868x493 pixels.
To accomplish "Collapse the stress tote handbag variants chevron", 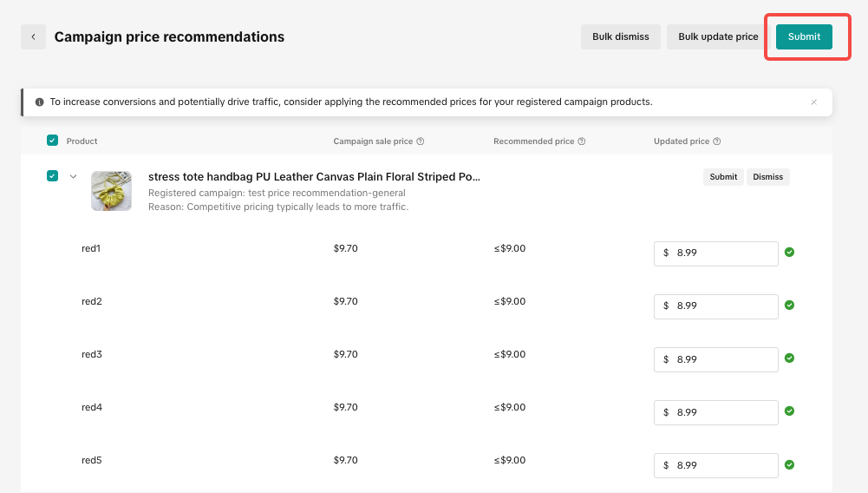I will click(x=74, y=176).
